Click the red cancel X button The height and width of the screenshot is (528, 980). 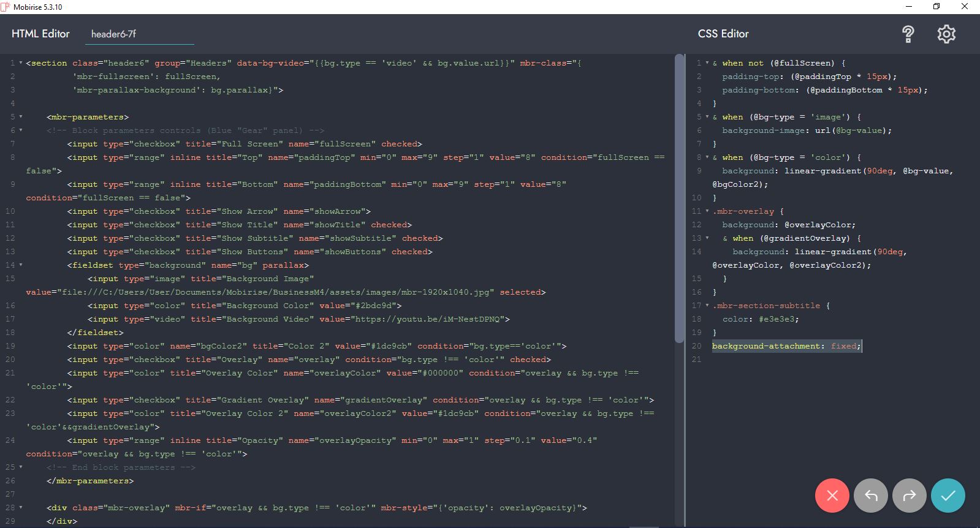pyautogui.click(x=832, y=496)
